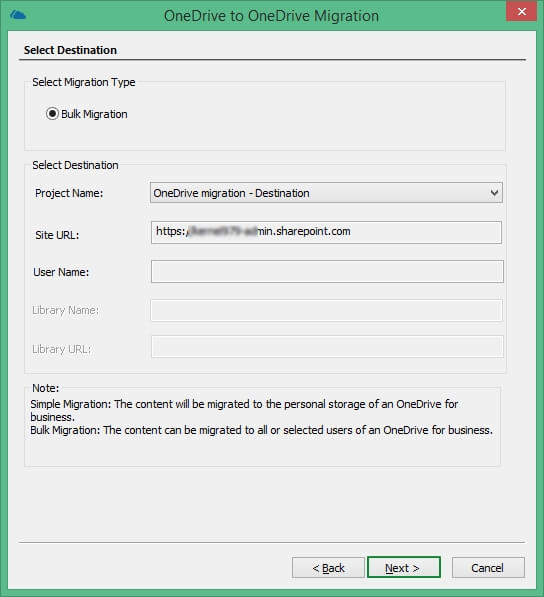The width and height of the screenshot is (544, 597).
Task: Click the Library URL field
Action: click(327, 346)
